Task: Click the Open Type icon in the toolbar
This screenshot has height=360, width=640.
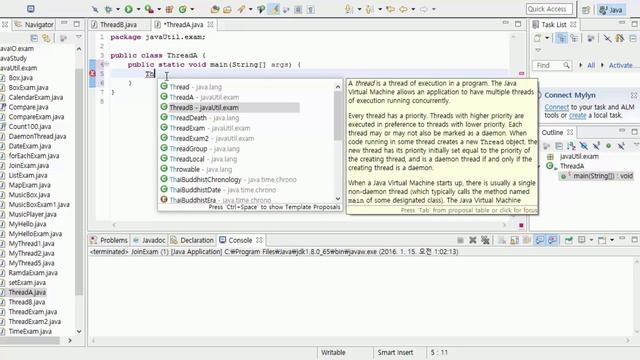Action: (x=215, y=9)
